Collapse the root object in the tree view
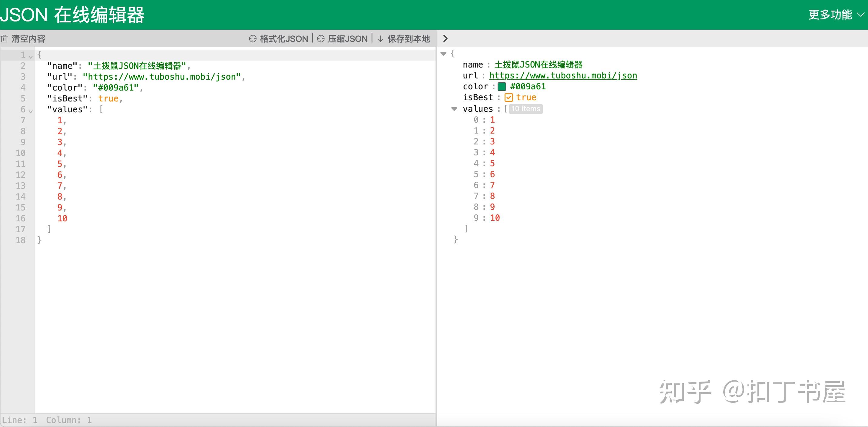 (443, 54)
